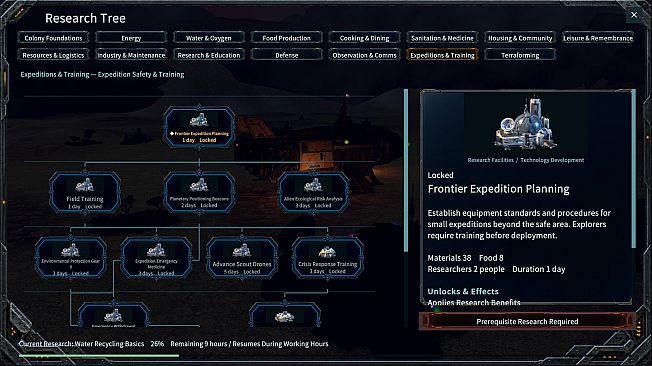
Task: Select the Environmental Protection Gear node
Action: click(x=71, y=257)
